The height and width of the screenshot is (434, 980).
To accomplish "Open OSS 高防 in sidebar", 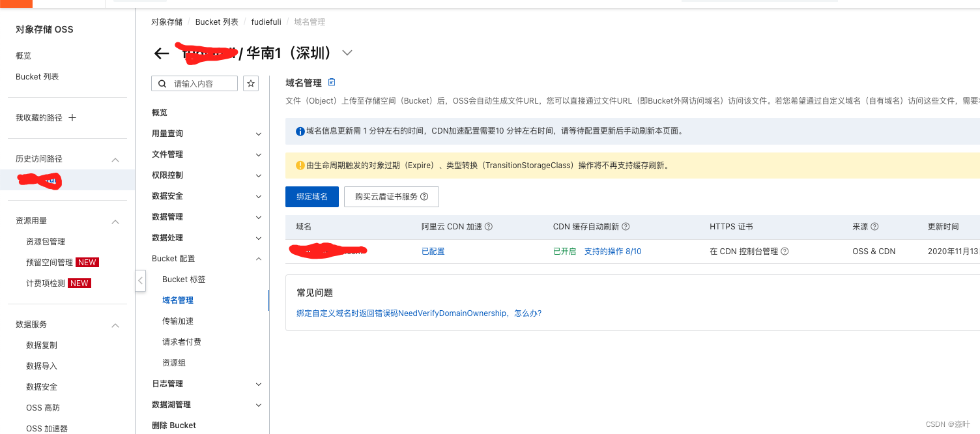I will pos(43,408).
